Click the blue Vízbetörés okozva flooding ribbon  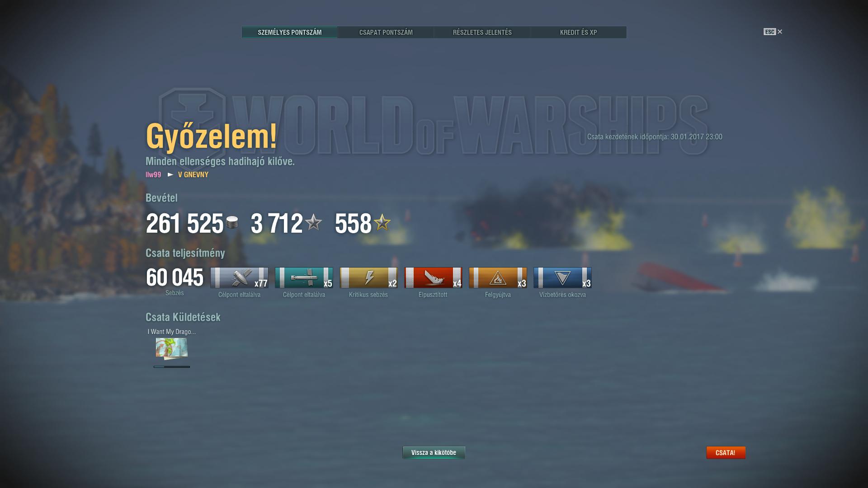coord(562,277)
